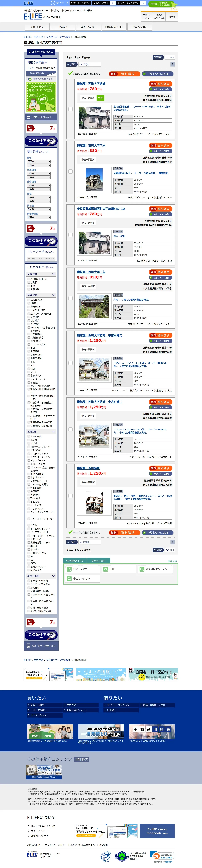Open the 築年数 dropdown
The height and width of the screenshot is (868, 202).
(x=39, y=209)
